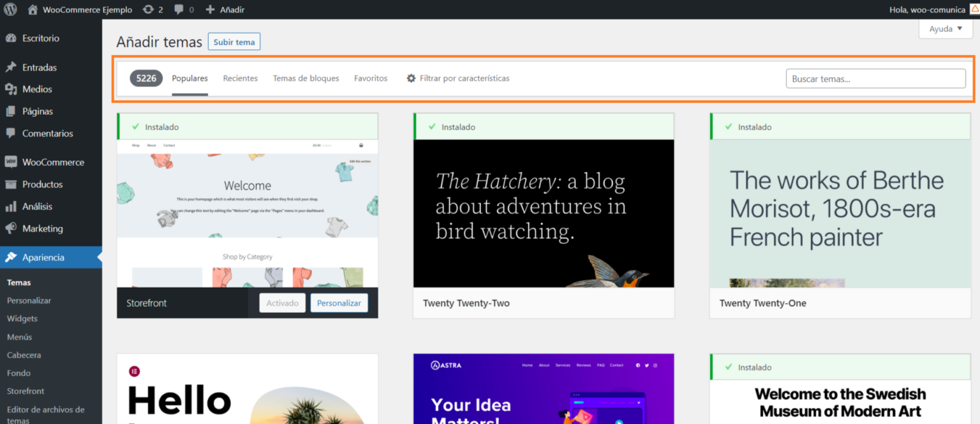The width and height of the screenshot is (980, 424).
Task: Switch to the Temas de bloques tab
Action: (x=306, y=79)
